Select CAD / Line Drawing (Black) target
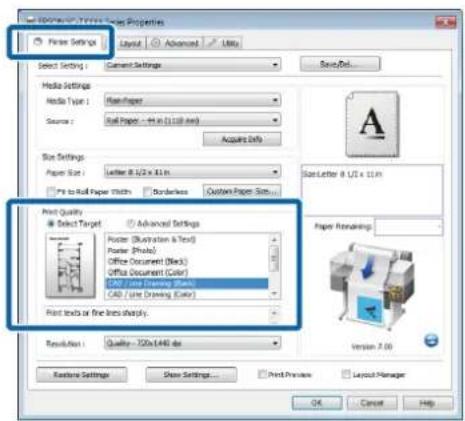Screen dimensions: 465x421 (x=187, y=283)
